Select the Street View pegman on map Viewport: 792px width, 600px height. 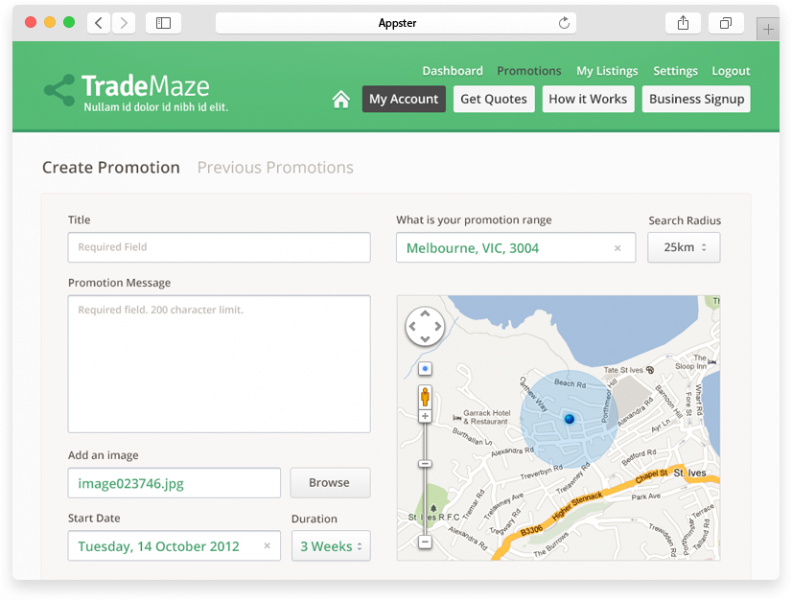tap(425, 394)
